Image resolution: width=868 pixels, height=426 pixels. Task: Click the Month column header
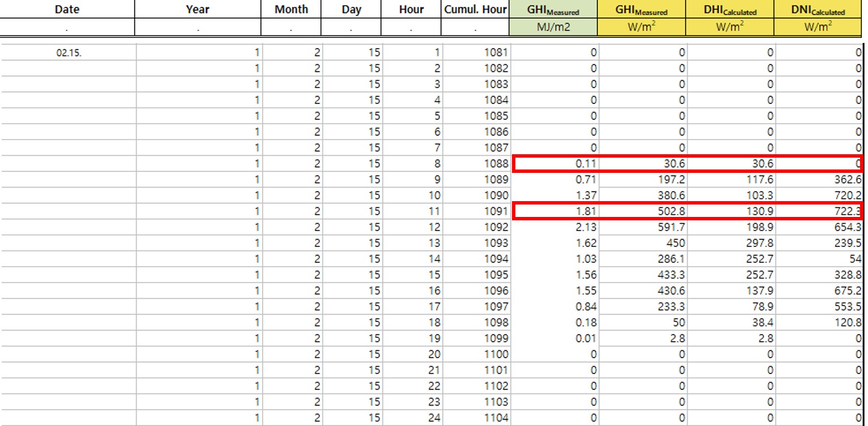pos(292,10)
